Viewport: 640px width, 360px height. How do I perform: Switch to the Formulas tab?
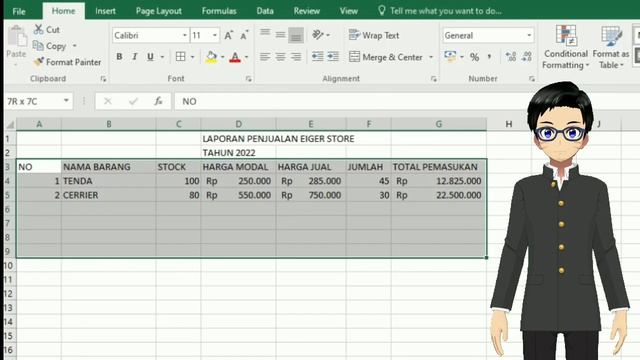[x=219, y=11]
